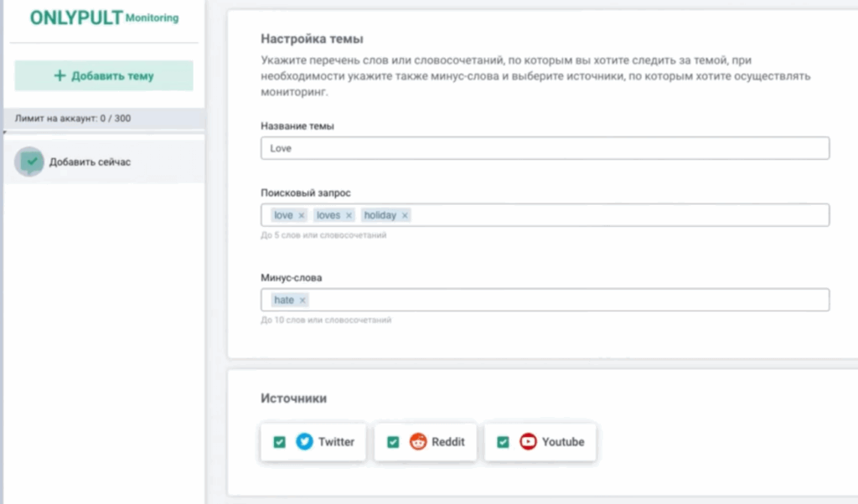Click inside the 'Поисковый запрос' tag field
The height and width of the screenshot is (504, 858).
coord(620,215)
